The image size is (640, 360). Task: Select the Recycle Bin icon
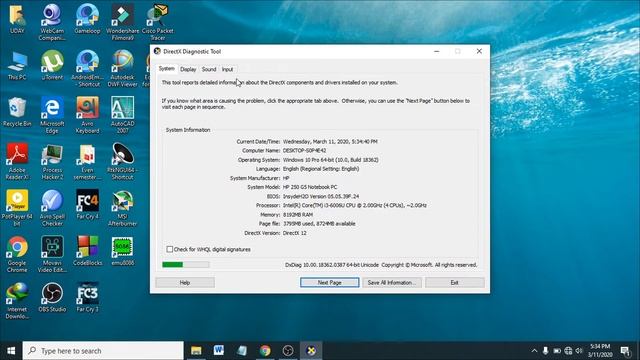[17, 112]
